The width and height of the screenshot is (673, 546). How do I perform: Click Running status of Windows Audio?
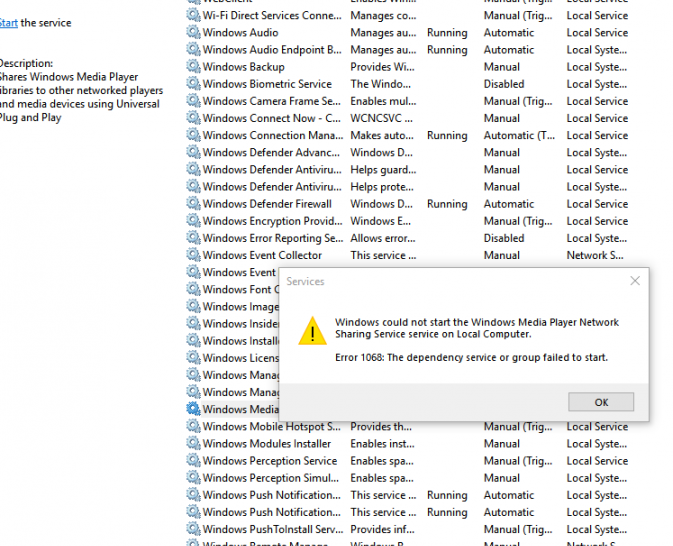447,33
